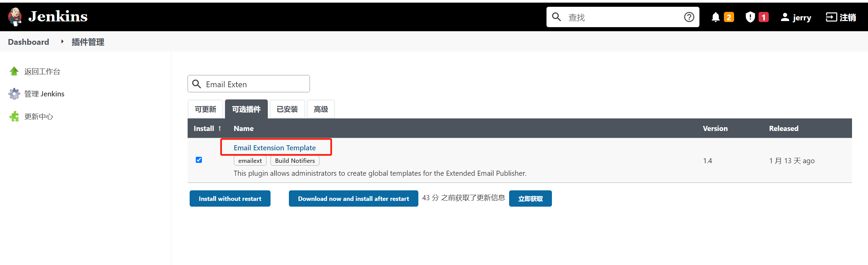Click the gear icon for 管理 Jenkins

[14, 94]
